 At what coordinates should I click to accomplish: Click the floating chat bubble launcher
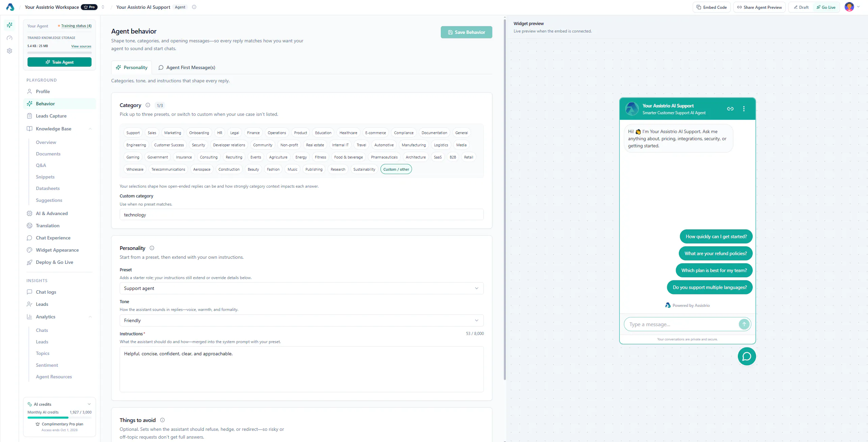[x=747, y=356]
